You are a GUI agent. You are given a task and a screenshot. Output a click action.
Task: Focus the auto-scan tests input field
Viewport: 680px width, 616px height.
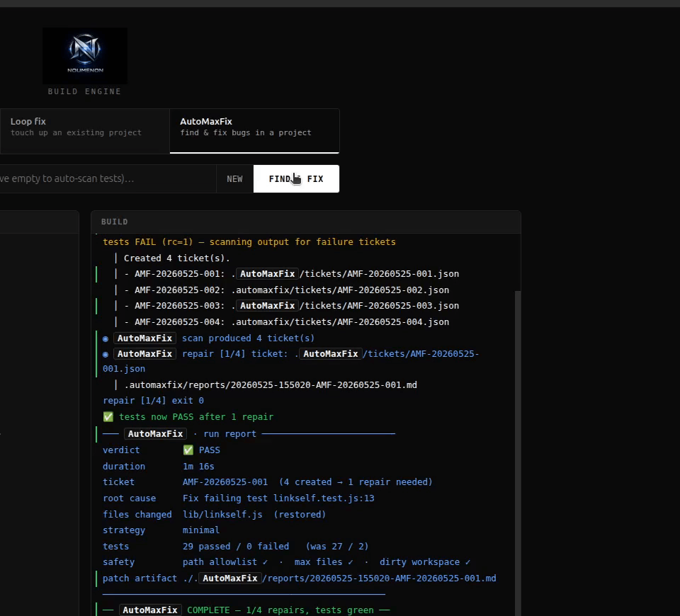[108, 178]
